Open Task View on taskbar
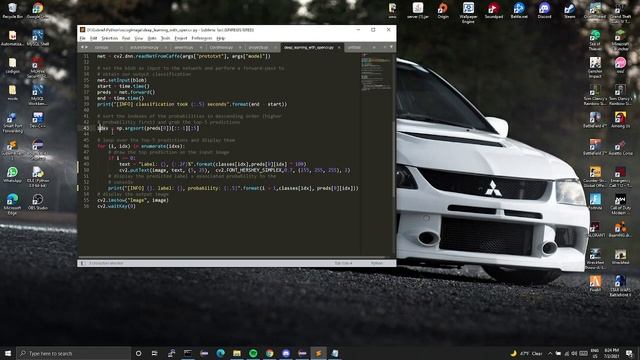 point(155,353)
